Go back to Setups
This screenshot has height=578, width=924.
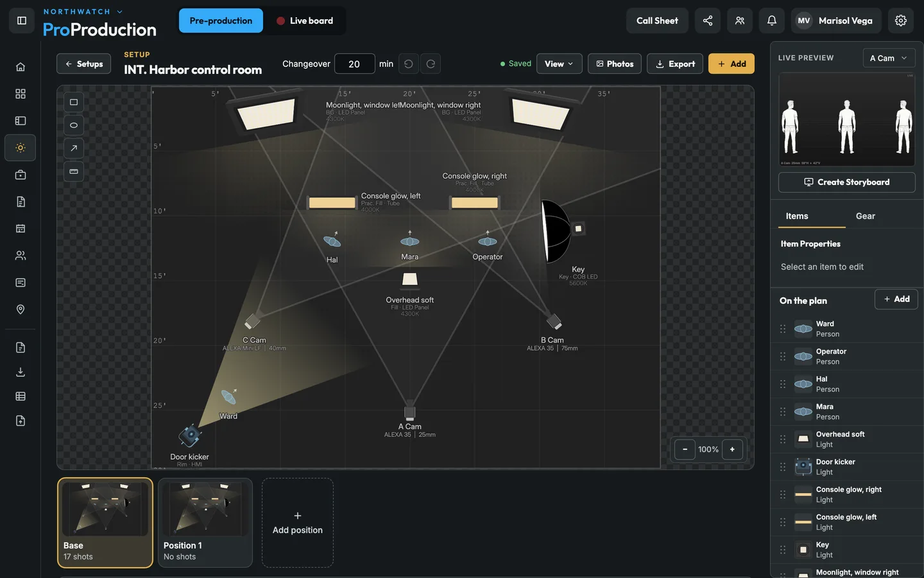click(84, 64)
